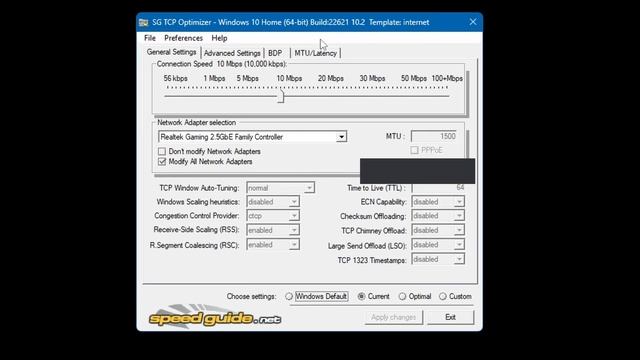
Task: Click the Connection Speed slider handle
Action: pyautogui.click(x=281, y=96)
